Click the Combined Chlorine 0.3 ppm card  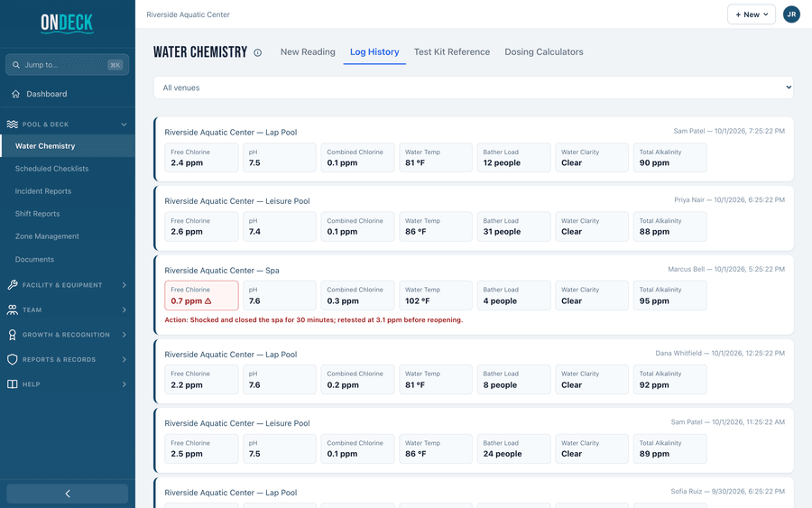click(357, 295)
